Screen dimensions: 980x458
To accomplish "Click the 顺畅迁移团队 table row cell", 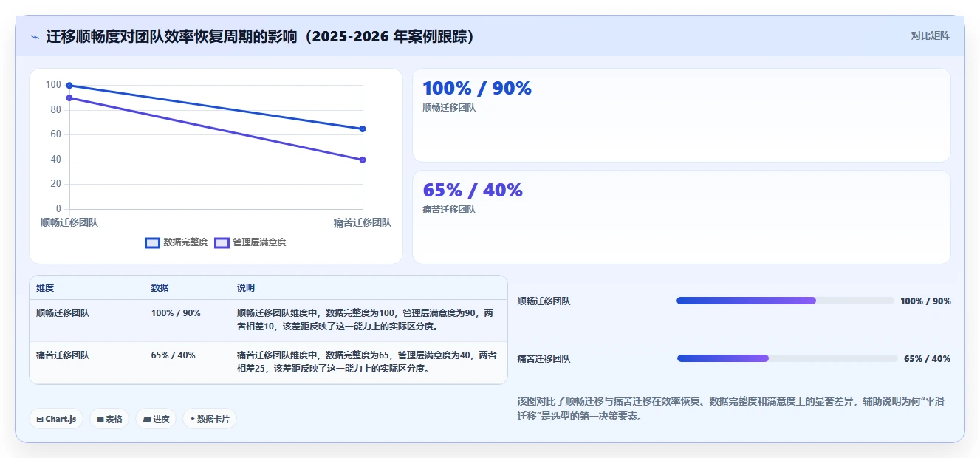I will click(x=63, y=313).
